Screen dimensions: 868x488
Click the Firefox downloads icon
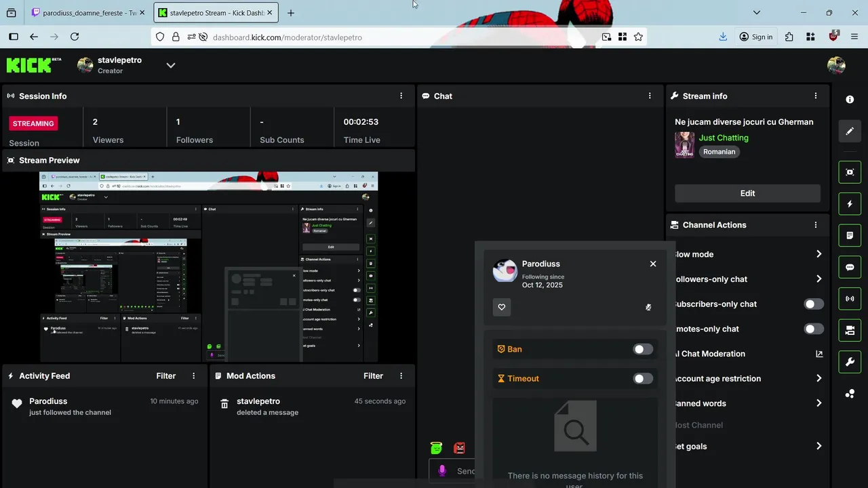click(723, 37)
